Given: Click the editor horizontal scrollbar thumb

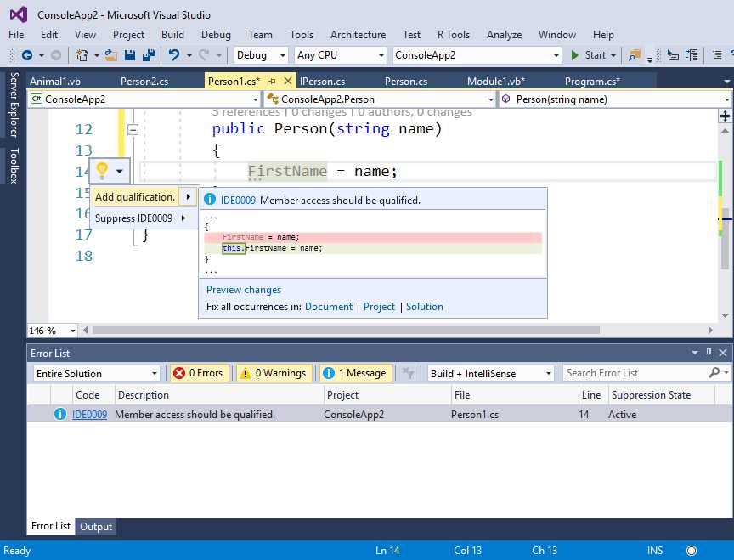Looking at the screenshot, I should coord(346,330).
